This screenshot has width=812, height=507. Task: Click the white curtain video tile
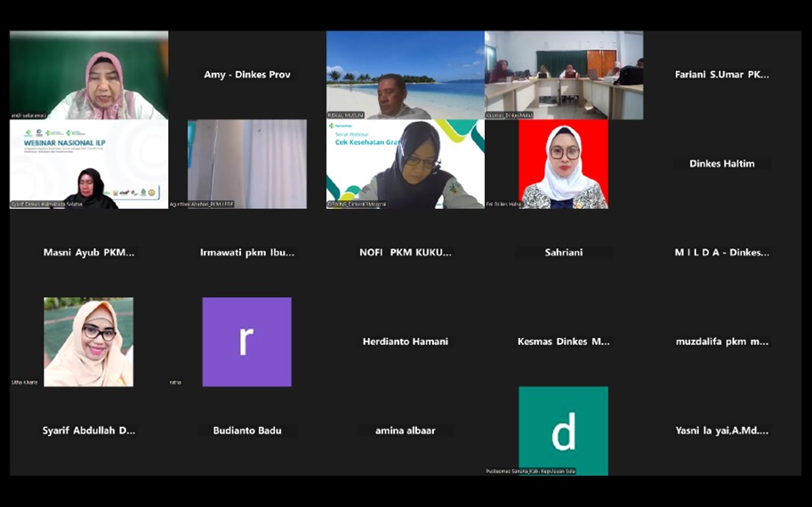point(246,164)
